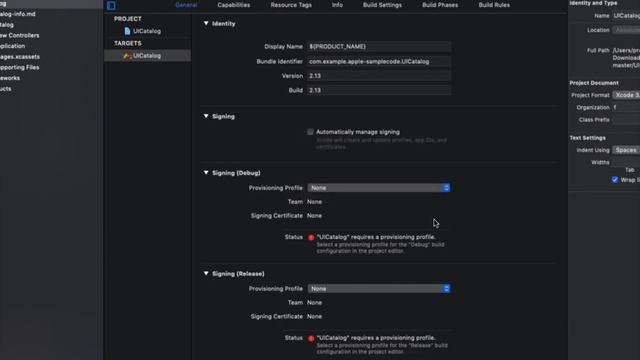
Task: Click the Project Document heading
Action: 594,83
